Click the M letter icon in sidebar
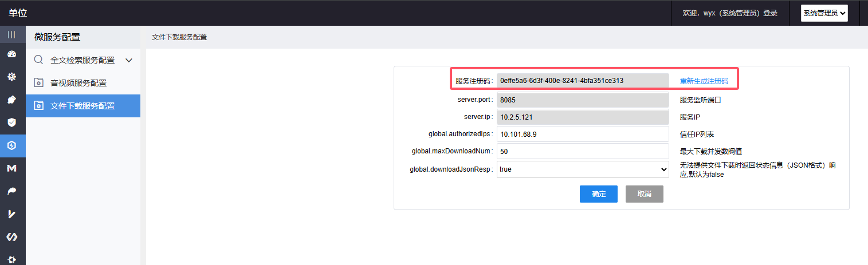 (x=11, y=168)
